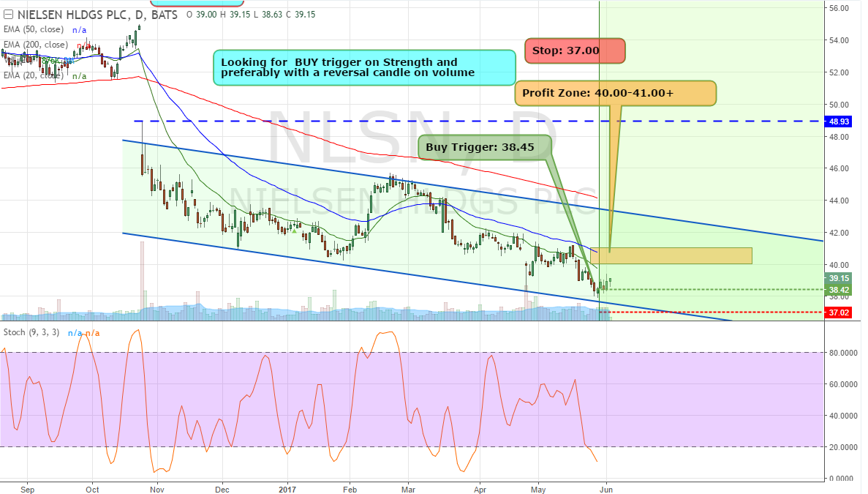
Task: Click the Stoch (9, 3, 3) indicator label
Action: pyautogui.click(x=31, y=333)
